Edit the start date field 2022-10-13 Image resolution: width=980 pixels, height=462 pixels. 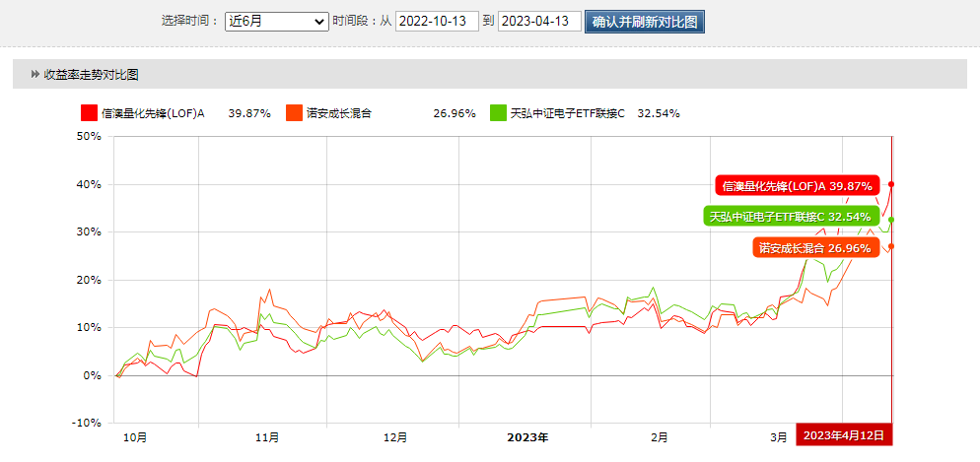tap(437, 22)
